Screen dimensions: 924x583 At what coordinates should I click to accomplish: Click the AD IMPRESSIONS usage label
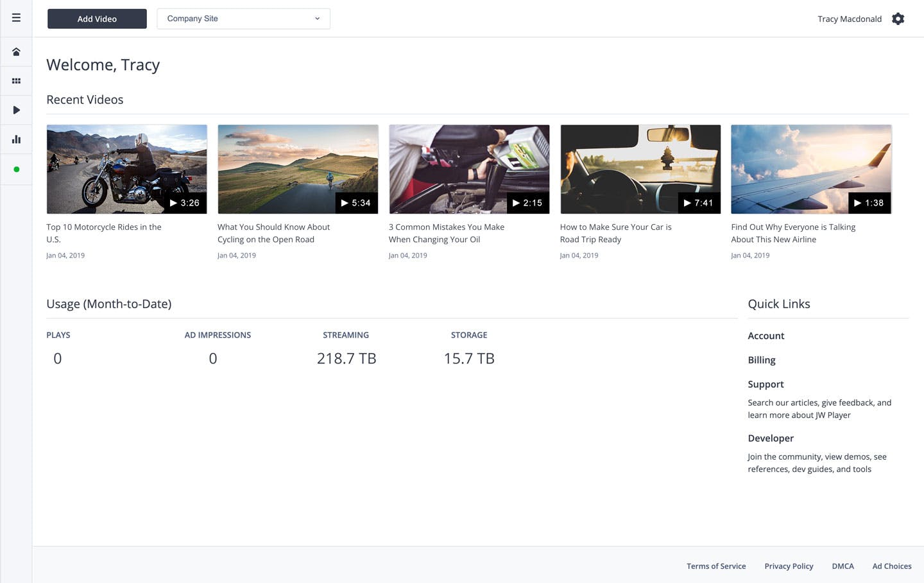pos(218,335)
